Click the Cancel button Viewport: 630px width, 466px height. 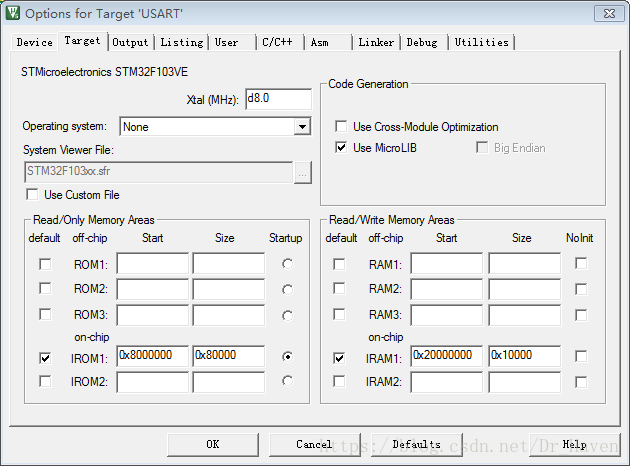pyautogui.click(x=314, y=444)
